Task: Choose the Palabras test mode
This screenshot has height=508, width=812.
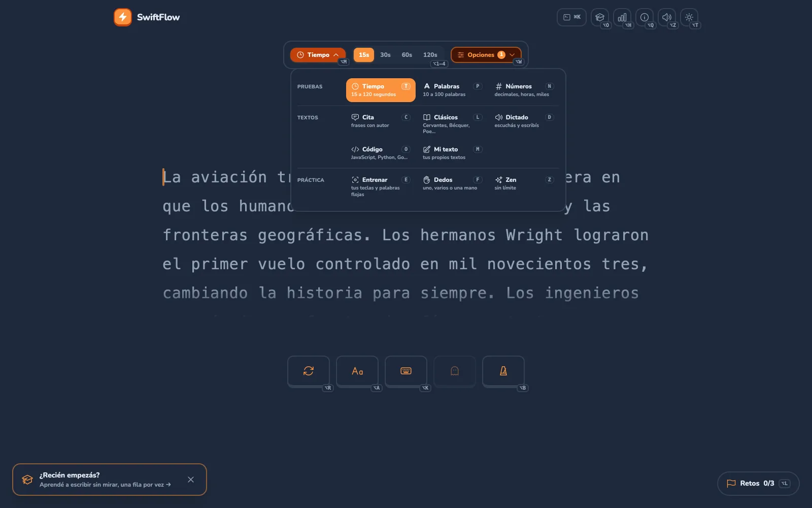Action: coord(452,90)
